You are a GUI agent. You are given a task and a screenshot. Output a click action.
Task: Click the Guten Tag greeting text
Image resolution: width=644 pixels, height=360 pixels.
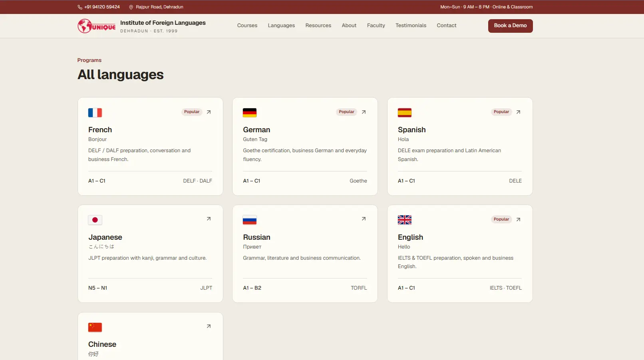[x=255, y=139]
